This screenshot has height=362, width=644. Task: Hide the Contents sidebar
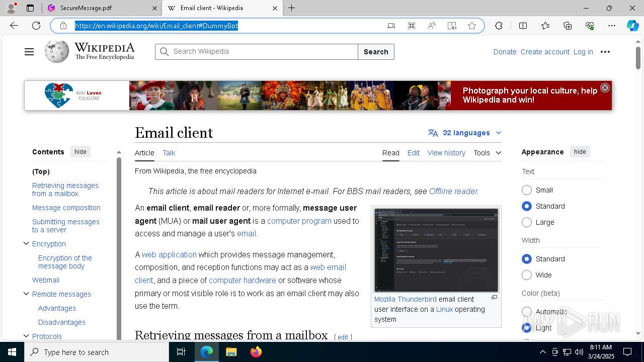pyautogui.click(x=80, y=151)
